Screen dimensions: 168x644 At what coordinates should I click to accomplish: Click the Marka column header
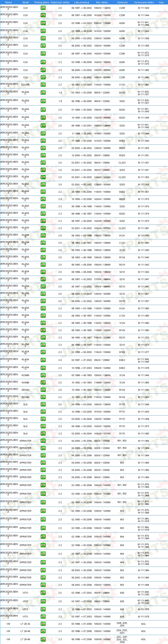point(8,2)
